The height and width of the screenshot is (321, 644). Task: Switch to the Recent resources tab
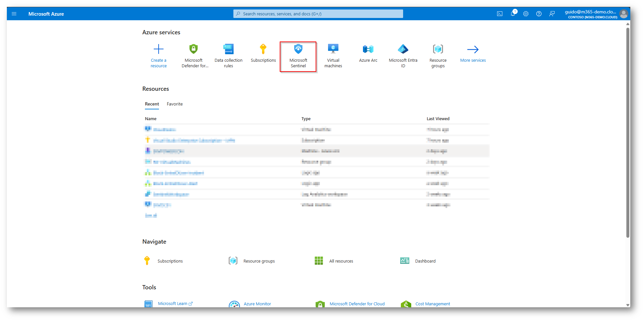(x=152, y=104)
